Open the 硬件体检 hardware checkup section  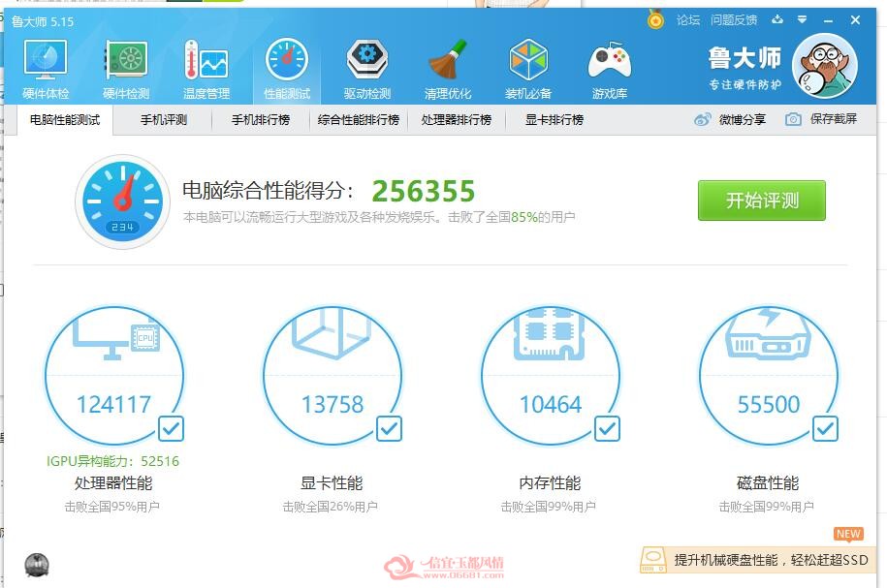[x=46, y=69]
